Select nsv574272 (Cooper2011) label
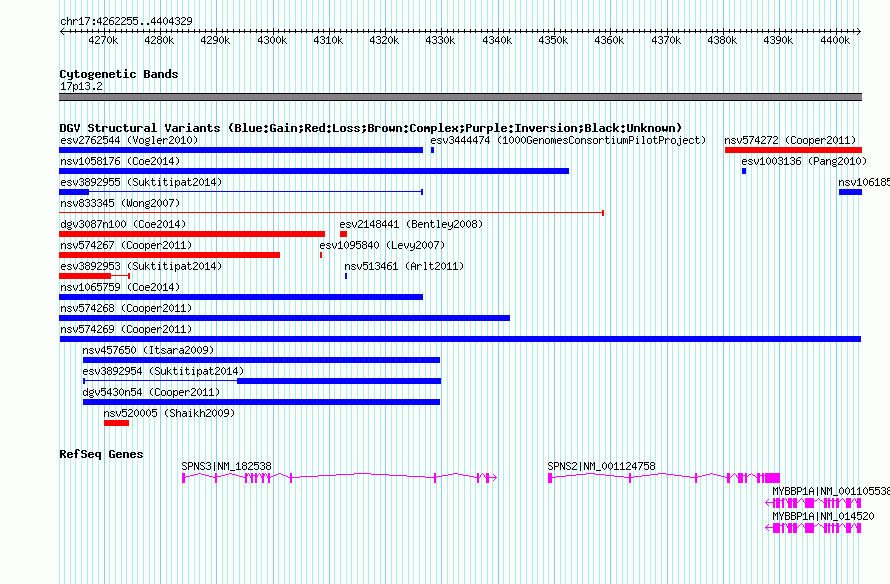This screenshot has width=890, height=584. click(x=790, y=140)
